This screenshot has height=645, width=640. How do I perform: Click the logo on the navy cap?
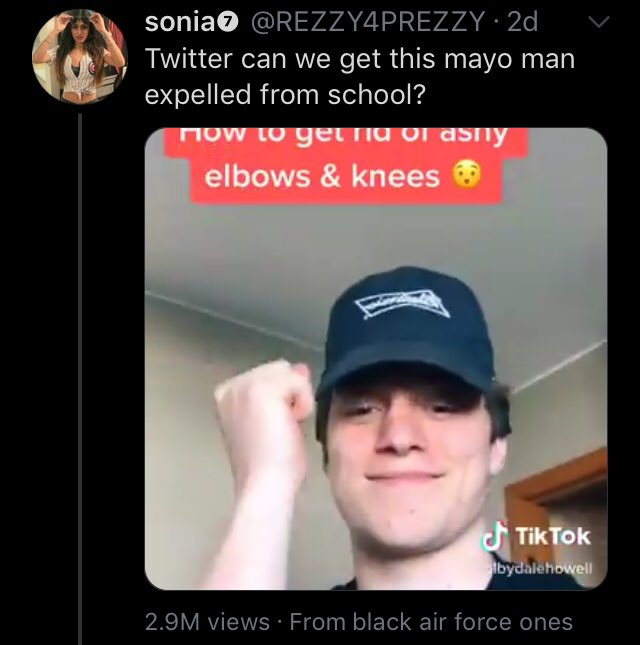[402, 305]
